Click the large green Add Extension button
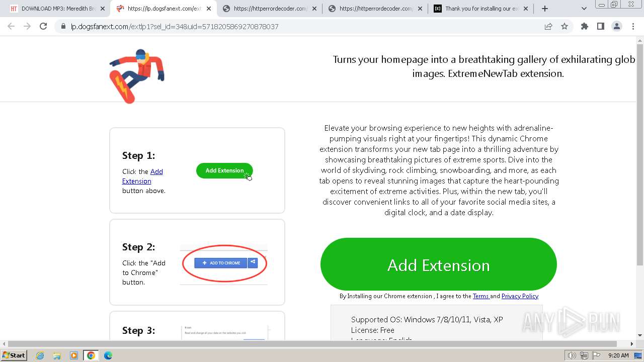 click(439, 264)
